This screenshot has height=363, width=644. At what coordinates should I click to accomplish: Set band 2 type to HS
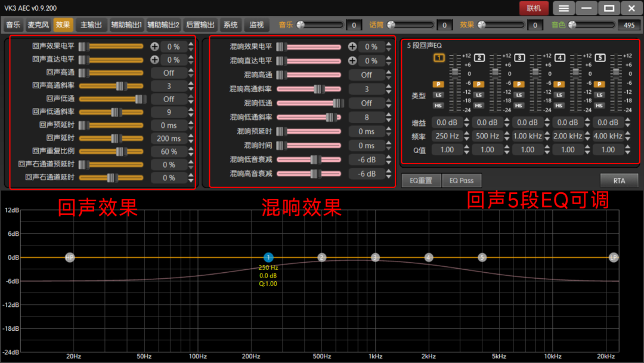[478, 106]
